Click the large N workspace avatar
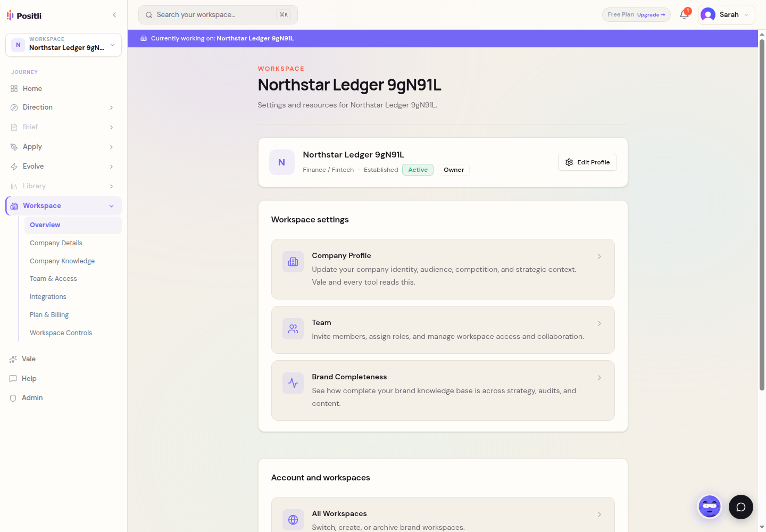The height and width of the screenshot is (532, 766). [x=282, y=162]
